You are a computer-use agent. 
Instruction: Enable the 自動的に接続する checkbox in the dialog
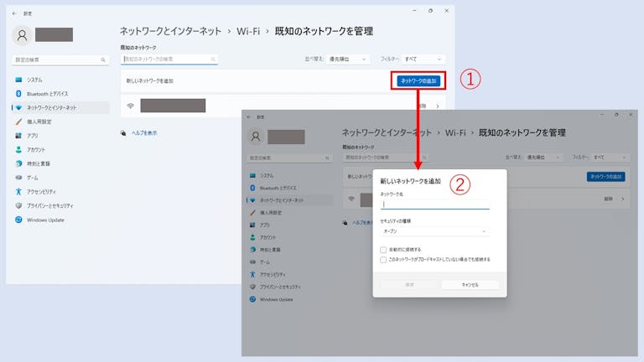[x=383, y=250]
